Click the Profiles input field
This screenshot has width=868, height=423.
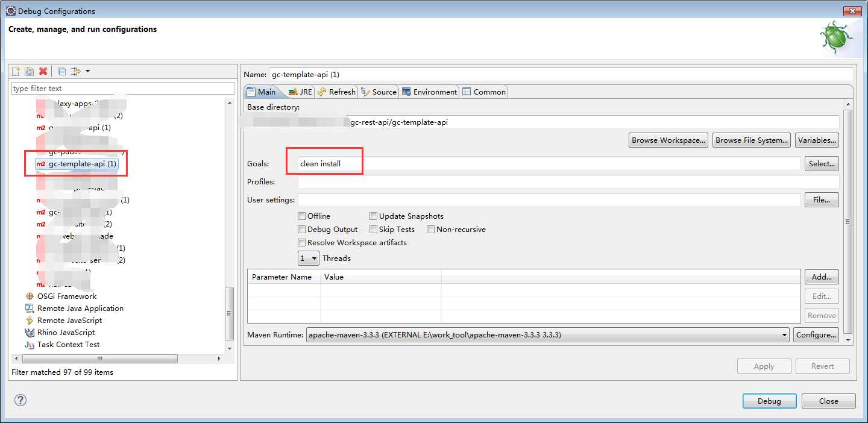[568, 181]
